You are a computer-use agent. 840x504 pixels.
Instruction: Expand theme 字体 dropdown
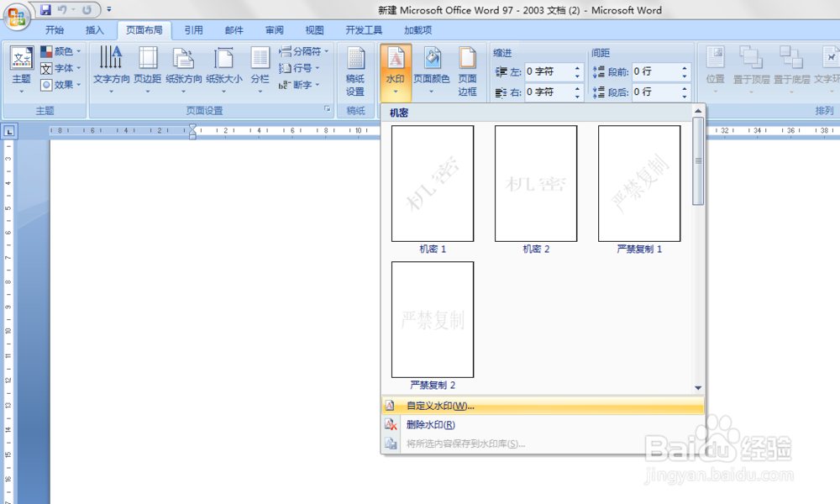[x=60, y=68]
